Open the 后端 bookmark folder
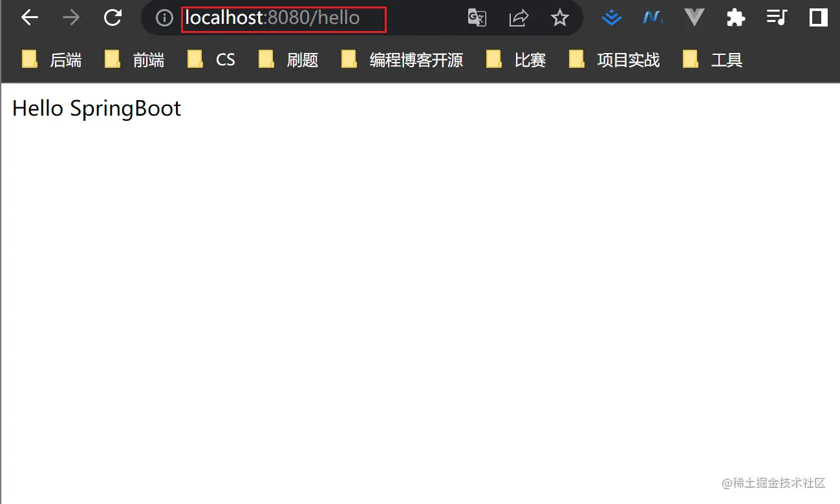 [52, 60]
